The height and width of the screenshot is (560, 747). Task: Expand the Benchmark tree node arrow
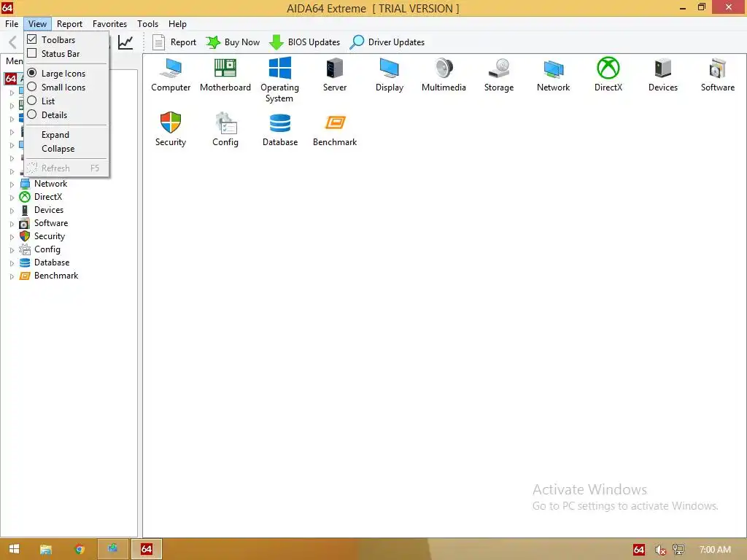point(12,276)
